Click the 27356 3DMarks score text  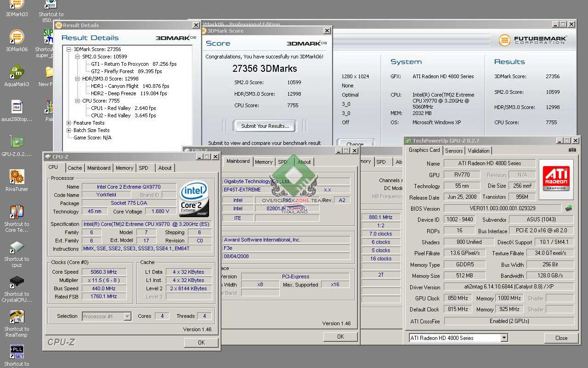[x=265, y=69]
